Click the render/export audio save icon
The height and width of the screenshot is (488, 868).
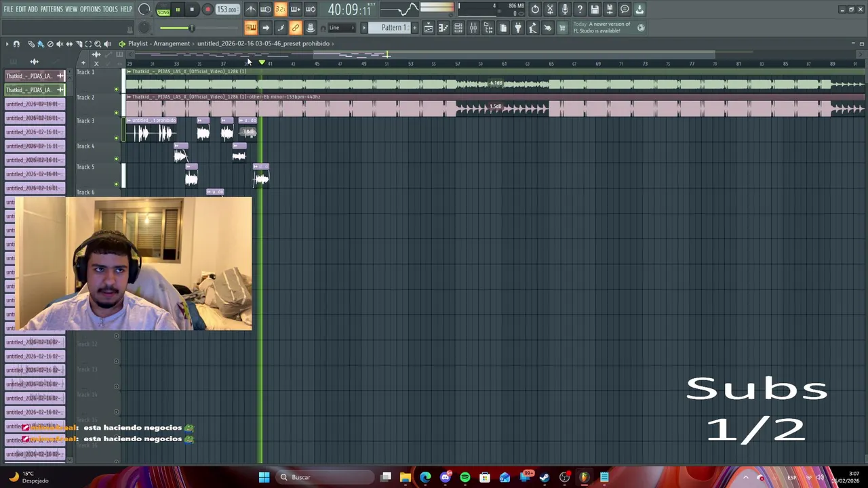(x=610, y=9)
